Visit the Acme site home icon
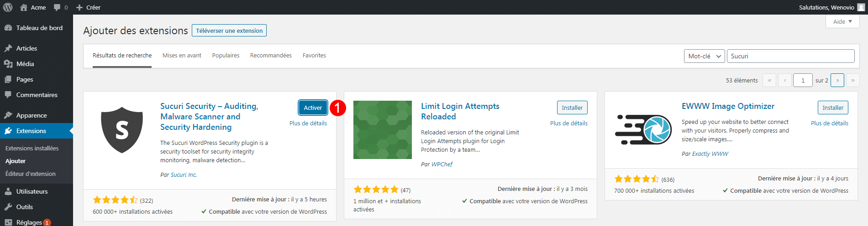 click(24, 7)
